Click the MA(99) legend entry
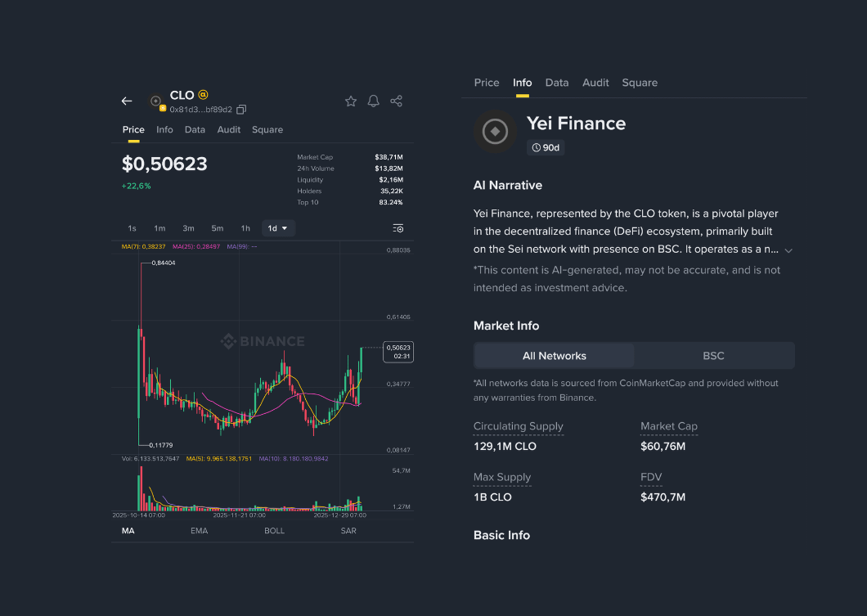This screenshot has height=616, width=867. [241, 246]
